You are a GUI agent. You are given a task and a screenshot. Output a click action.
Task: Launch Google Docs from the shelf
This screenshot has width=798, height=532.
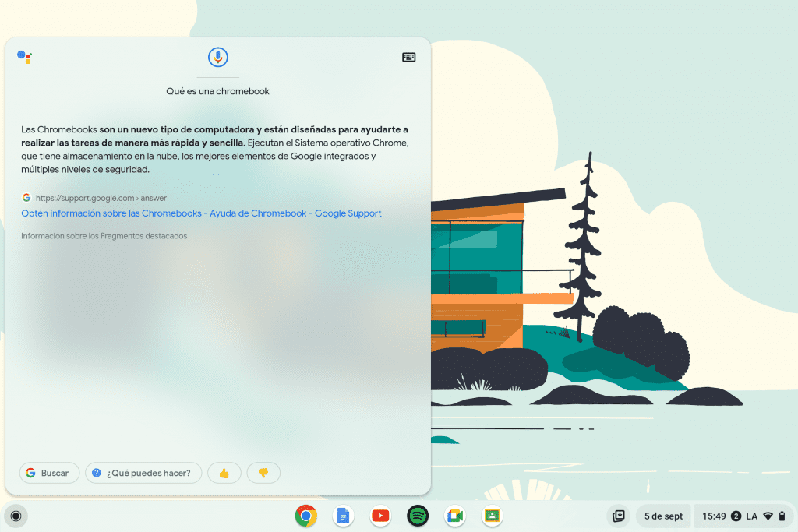[342, 516]
